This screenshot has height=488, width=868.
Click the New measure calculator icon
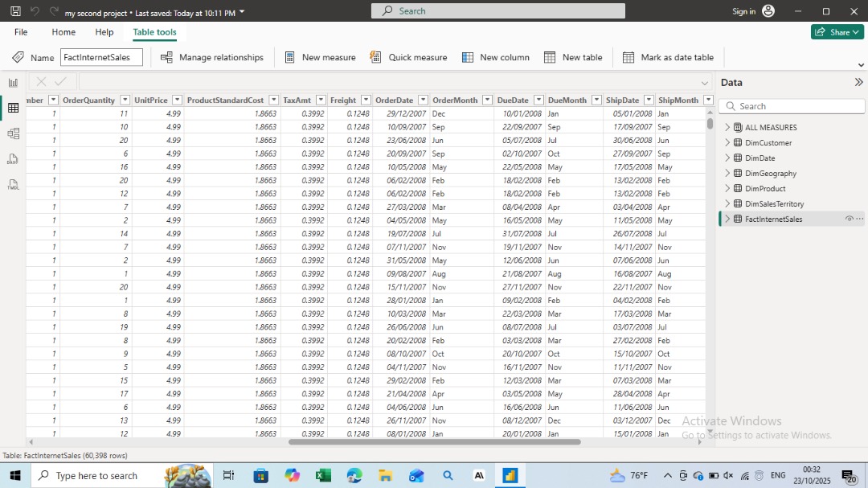tap(289, 57)
